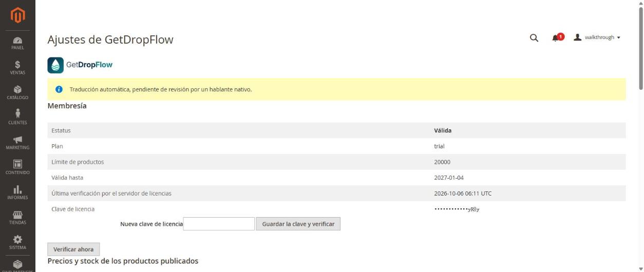Click the GetDropFlow logo
Viewport: 644px width, 272px height.
(80, 65)
